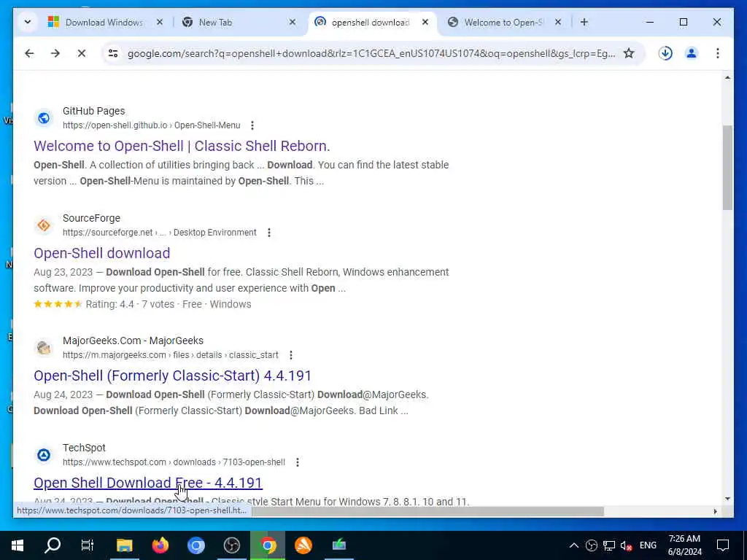Open the blue Chromium taskbar icon

coord(196,545)
